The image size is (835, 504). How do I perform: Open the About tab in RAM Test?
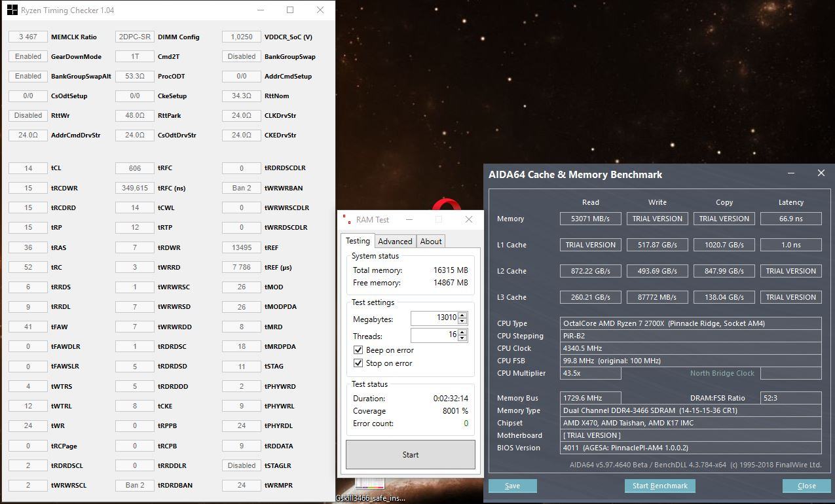[431, 242]
